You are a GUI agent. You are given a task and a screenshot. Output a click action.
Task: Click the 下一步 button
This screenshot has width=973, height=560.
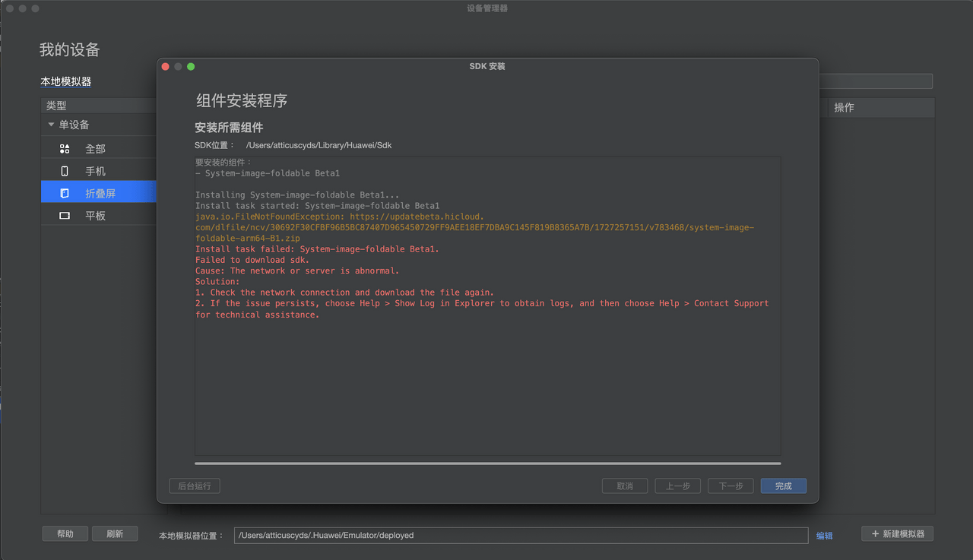(x=731, y=486)
